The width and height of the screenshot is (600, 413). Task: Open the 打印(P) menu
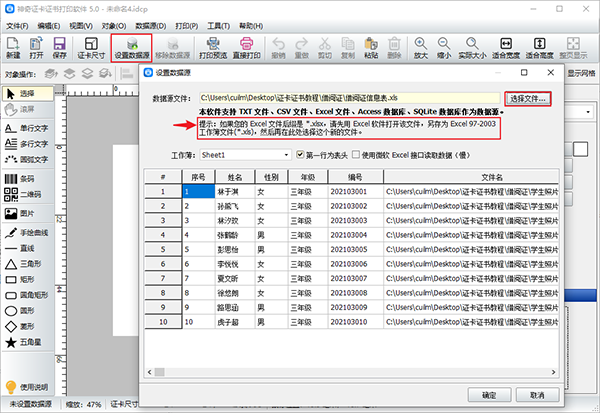pyautogui.click(x=187, y=26)
